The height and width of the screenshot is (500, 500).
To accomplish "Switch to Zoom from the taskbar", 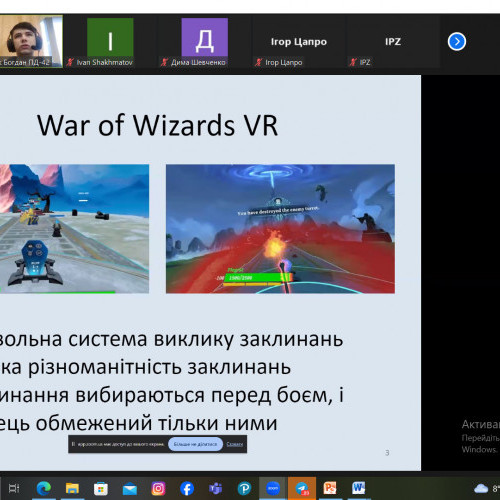I will pos(273,489).
